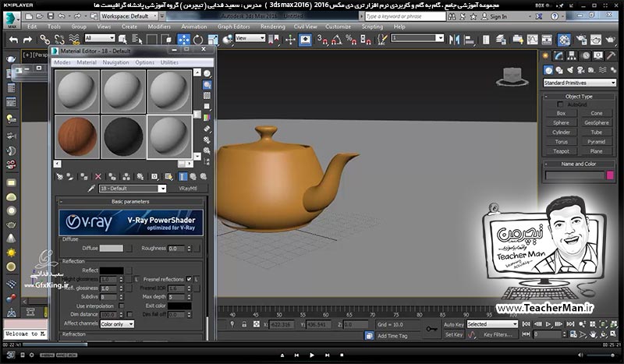Click the black Reflect color swatch
624x364 pixels.
(x=111, y=270)
